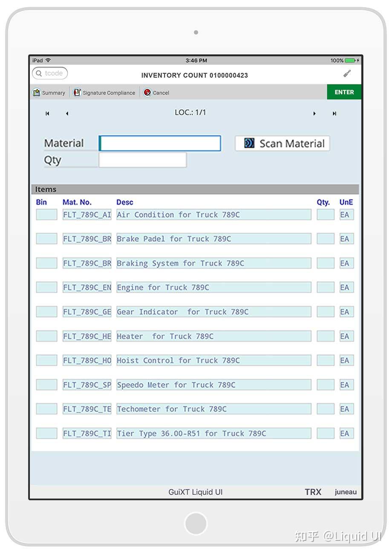This screenshot has height=554, width=392.
Task: Click the Qty field for Engine for Truck 789C
Action: point(325,287)
